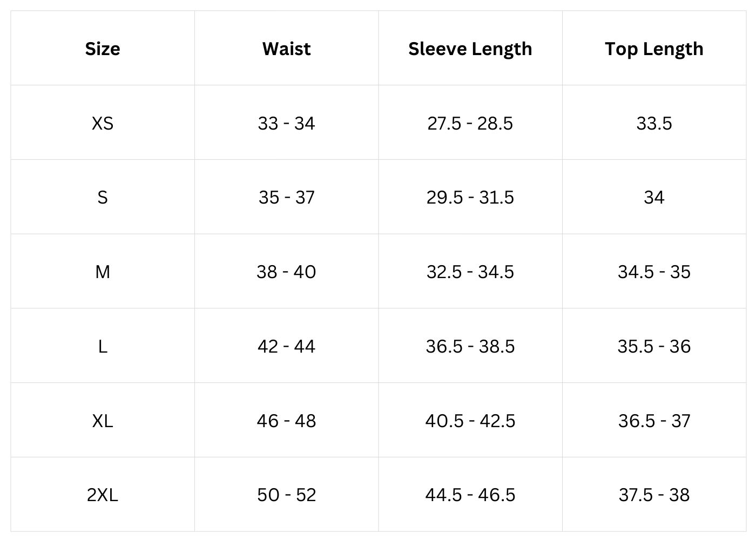
Task: Select top length value 34
Action: point(654,198)
